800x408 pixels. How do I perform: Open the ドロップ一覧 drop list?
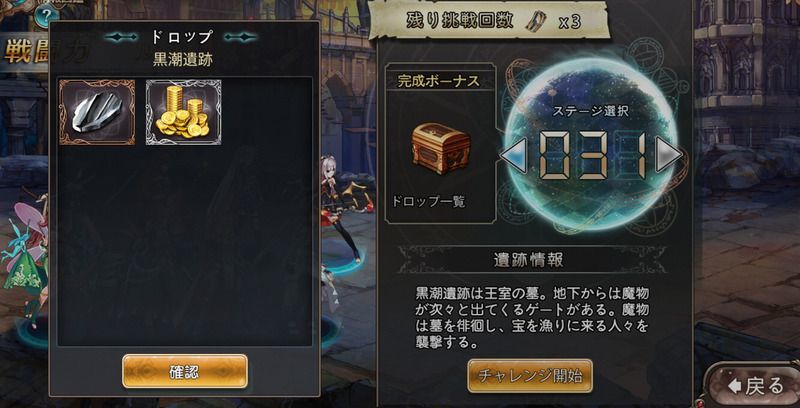pos(429,202)
